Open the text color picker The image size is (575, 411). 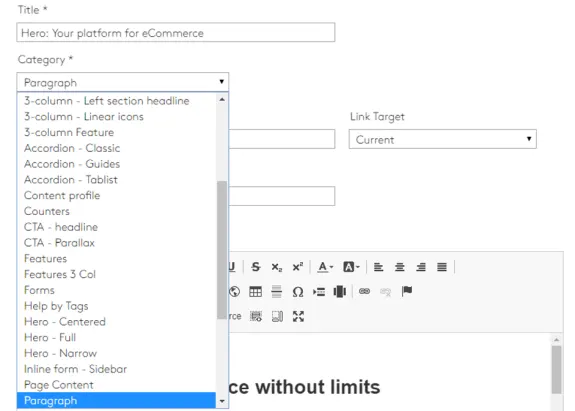click(x=325, y=267)
